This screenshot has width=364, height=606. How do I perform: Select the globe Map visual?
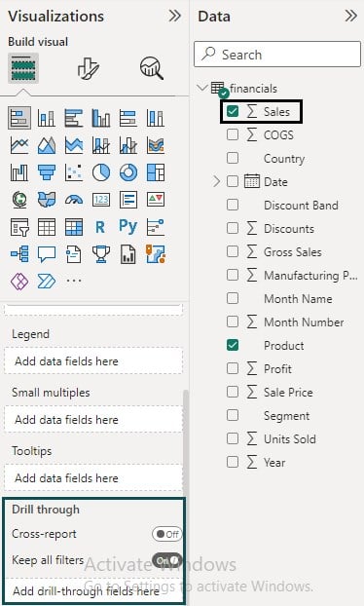pos(19,200)
